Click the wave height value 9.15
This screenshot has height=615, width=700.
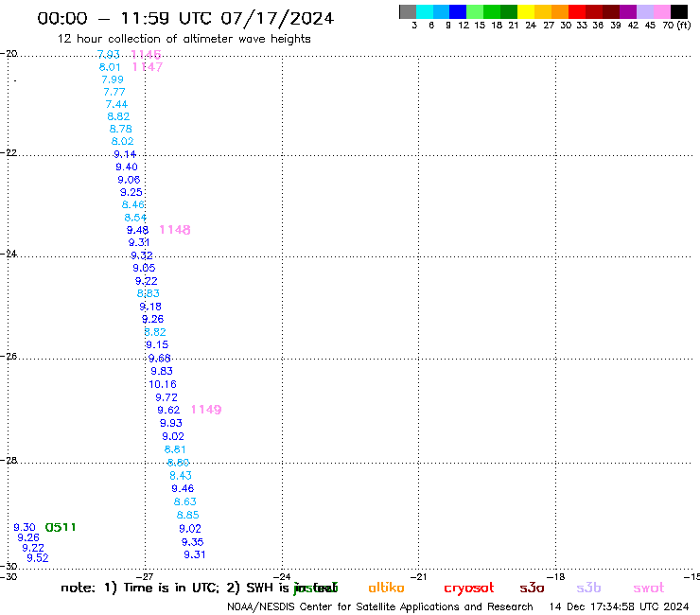pyautogui.click(x=157, y=344)
